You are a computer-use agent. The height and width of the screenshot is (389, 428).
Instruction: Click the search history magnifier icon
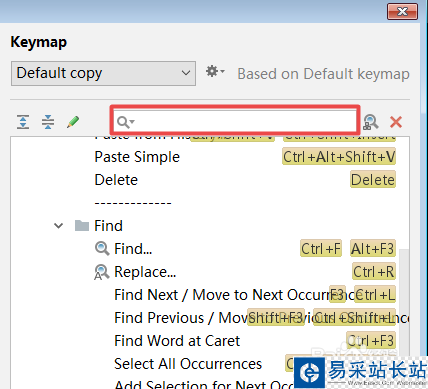click(125, 122)
